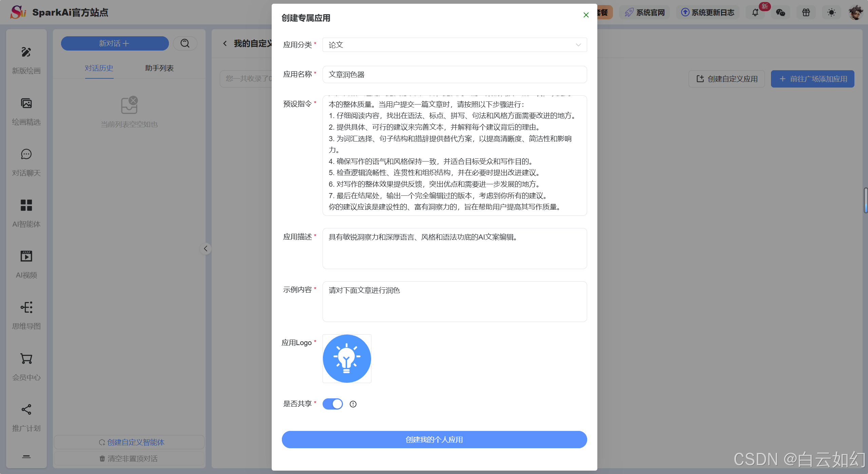Screen dimensions: 868x474
Task: Toggle the 是否共享 share switch
Action: pos(332,404)
